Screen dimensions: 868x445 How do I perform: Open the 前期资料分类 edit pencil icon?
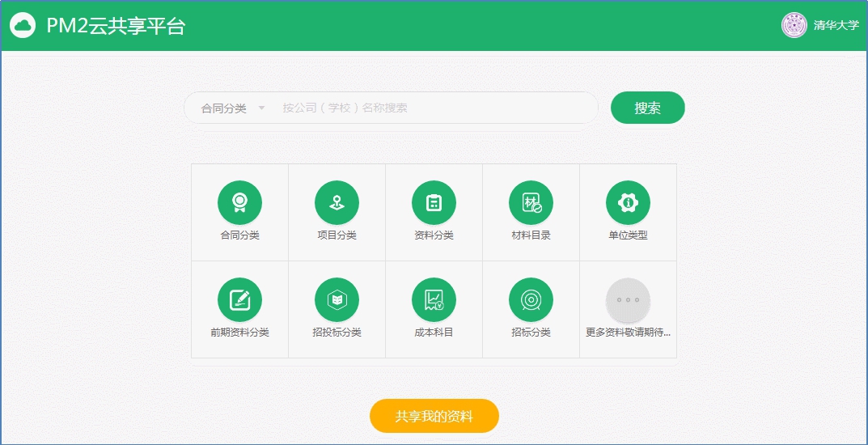pyautogui.click(x=239, y=299)
